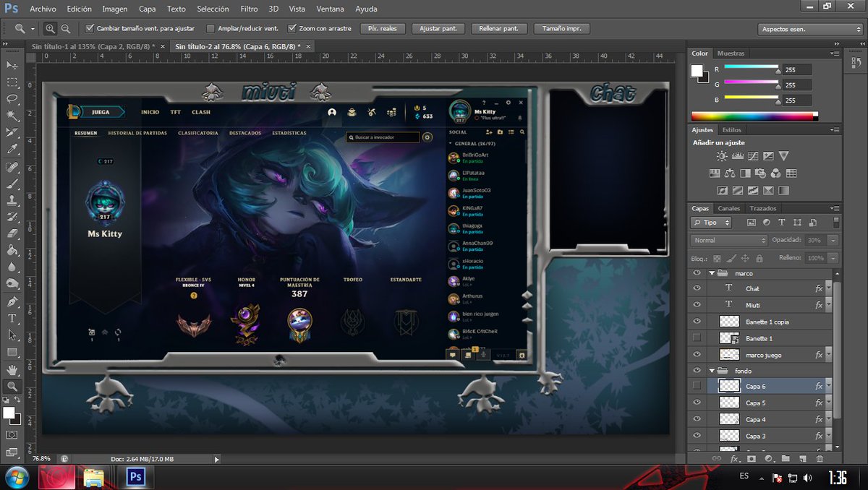The image size is (868, 490).
Task: Show the Capa 6 layer
Action: click(697, 386)
